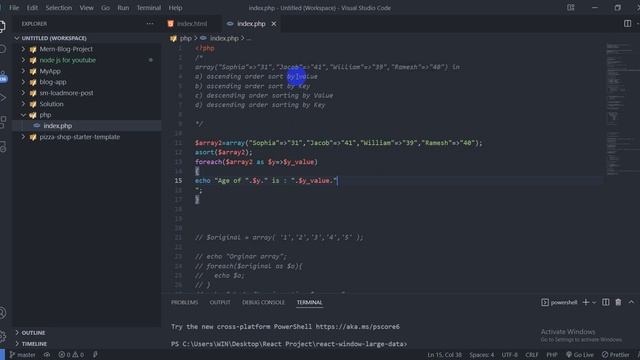Click the Prettier status bar item

pyautogui.click(x=616, y=355)
